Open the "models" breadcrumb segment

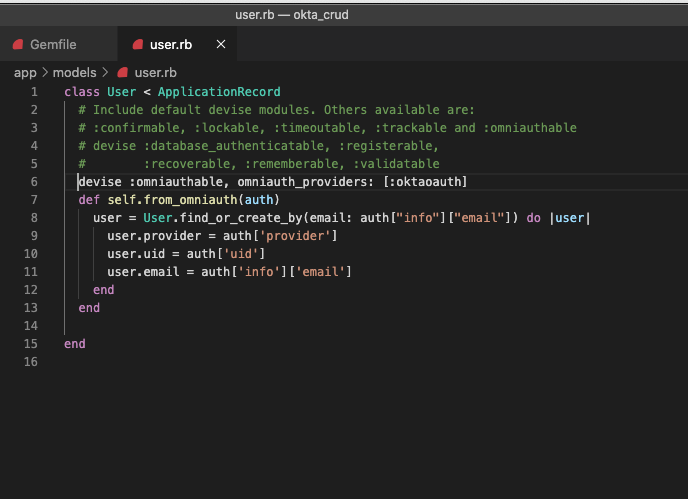coord(74,73)
